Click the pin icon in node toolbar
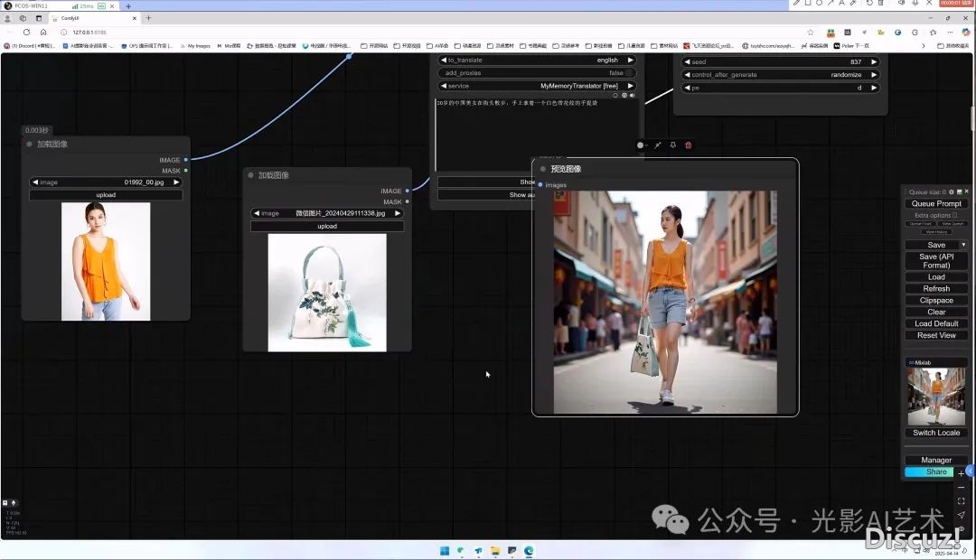The width and height of the screenshot is (976, 560). coord(673,145)
